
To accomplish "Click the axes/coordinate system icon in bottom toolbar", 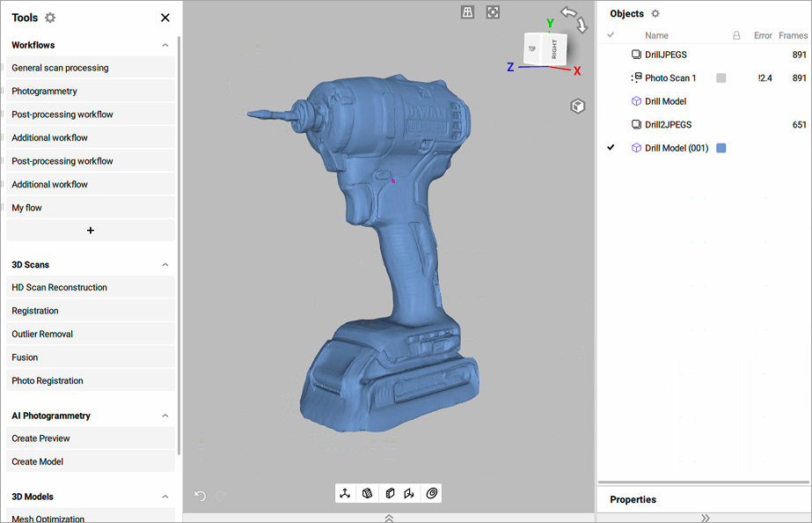I will coord(346,493).
